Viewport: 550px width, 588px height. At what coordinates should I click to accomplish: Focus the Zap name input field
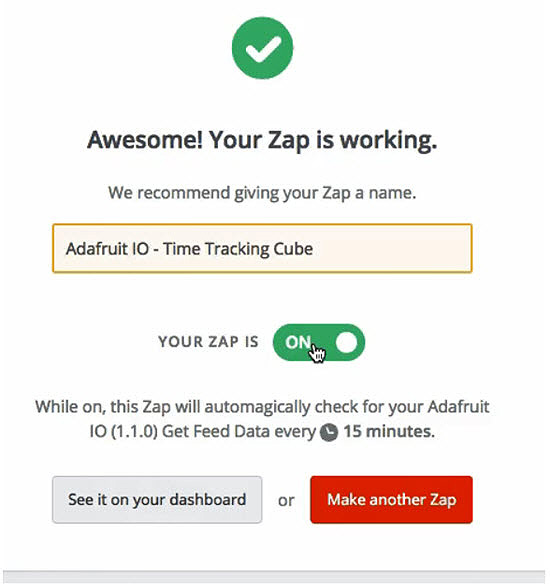262,248
